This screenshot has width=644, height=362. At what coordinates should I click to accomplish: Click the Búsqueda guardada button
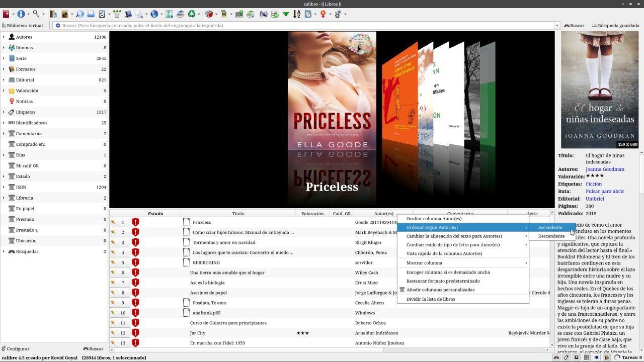tap(616, 26)
